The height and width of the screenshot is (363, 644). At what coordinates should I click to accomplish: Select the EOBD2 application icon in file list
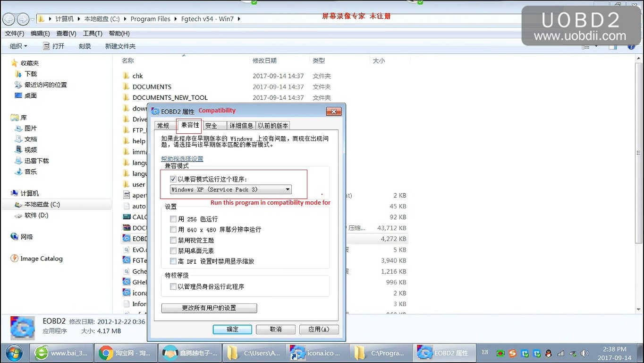click(126, 239)
